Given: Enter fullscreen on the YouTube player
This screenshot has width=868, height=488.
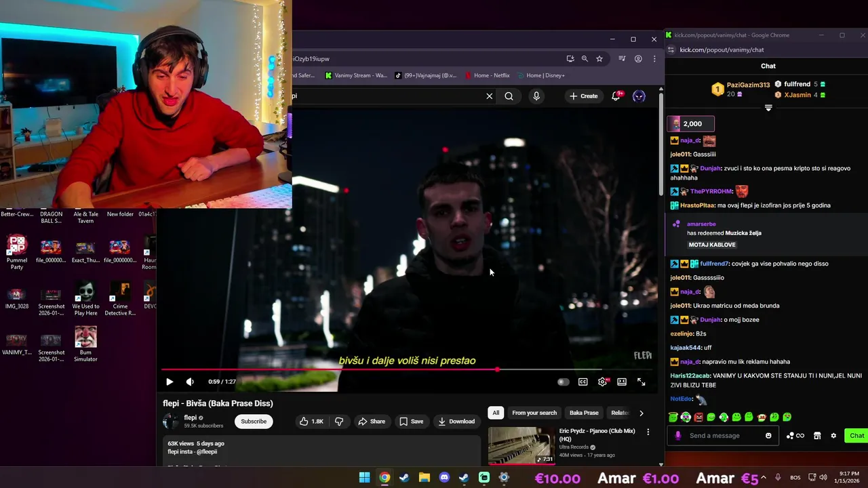Looking at the screenshot, I should (642, 382).
